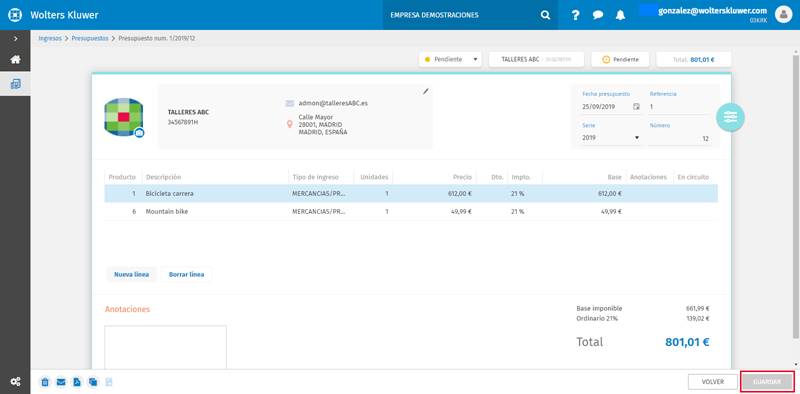This screenshot has width=800, height=394.
Task: Open notifications bell icon
Action: point(620,15)
